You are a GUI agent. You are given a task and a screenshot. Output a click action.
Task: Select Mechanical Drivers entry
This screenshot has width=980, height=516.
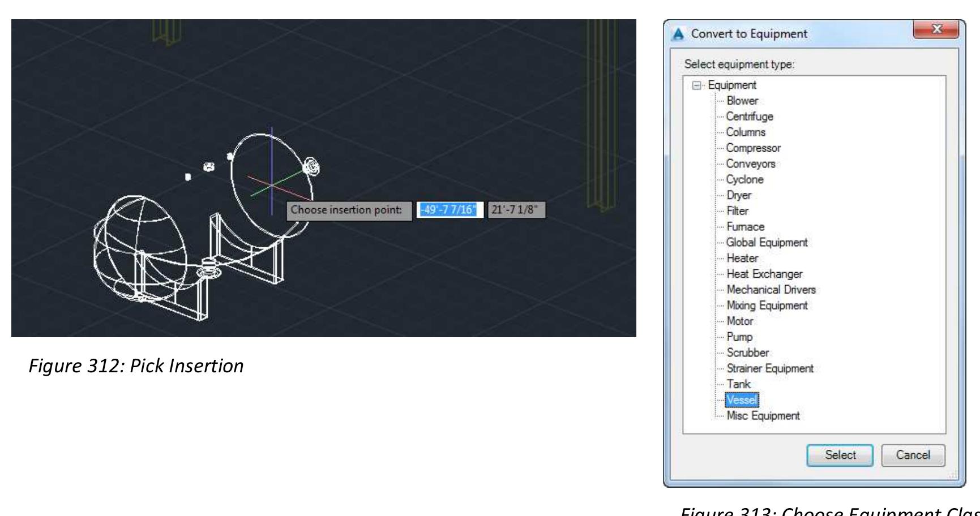[x=771, y=290]
